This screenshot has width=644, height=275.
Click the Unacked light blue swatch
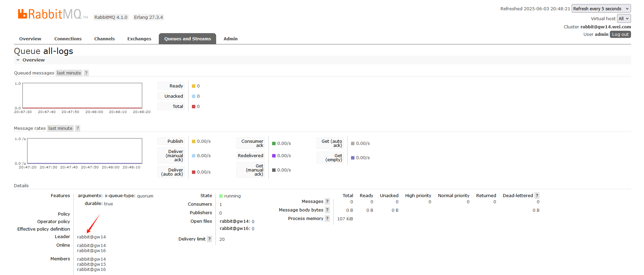pyautogui.click(x=194, y=96)
